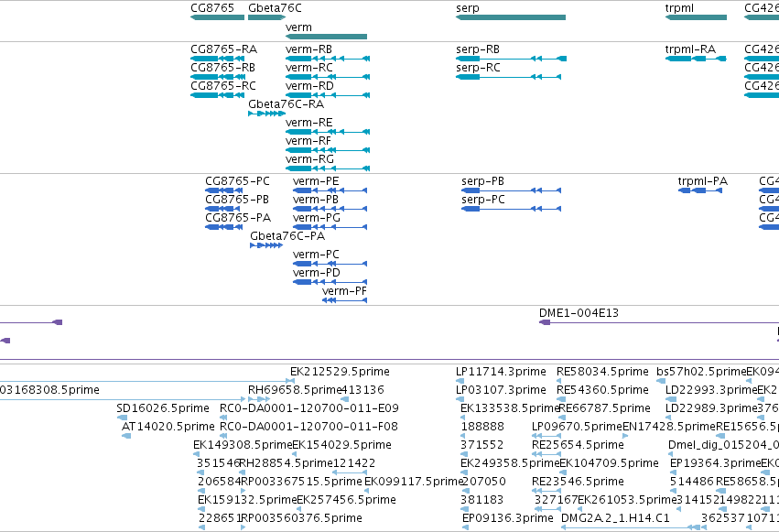Image resolution: width=779 pixels, height=532 pixels.
Task: Select the Gbeta76C-RA transcript
Action: [266, 114]
